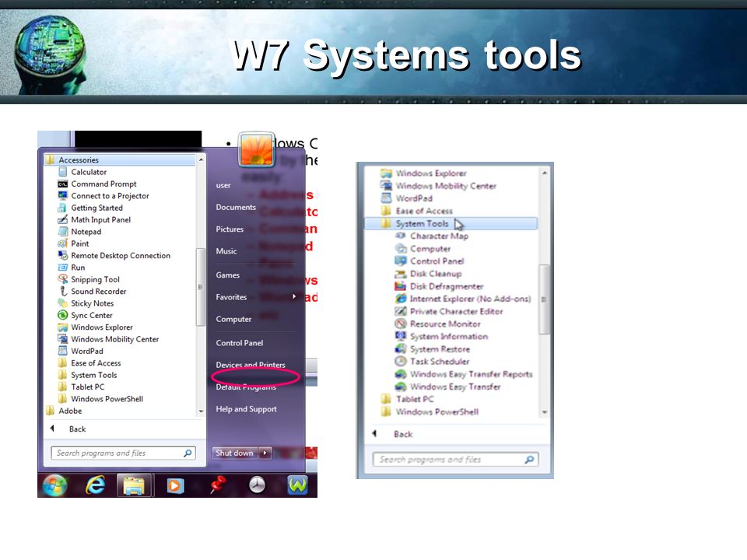Launch Command Prompt icon in left menu
The height and width of the screenshot is (560, 747).
point(62,184)
